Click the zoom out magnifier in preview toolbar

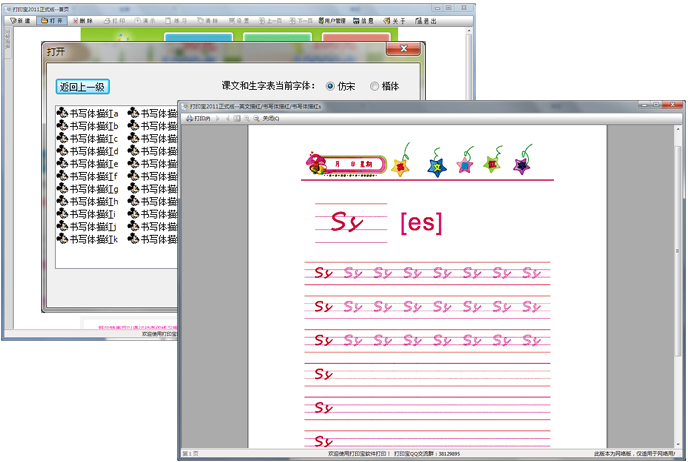point(257,119)
